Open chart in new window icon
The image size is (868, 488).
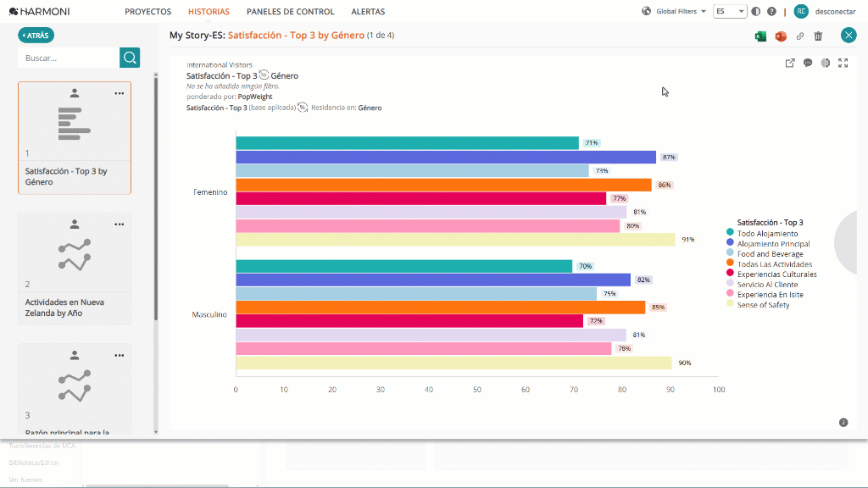790,63
